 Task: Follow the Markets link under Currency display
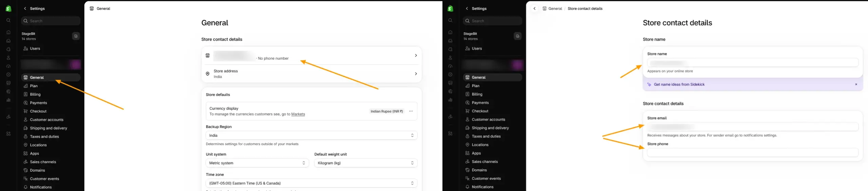(298, 114)
